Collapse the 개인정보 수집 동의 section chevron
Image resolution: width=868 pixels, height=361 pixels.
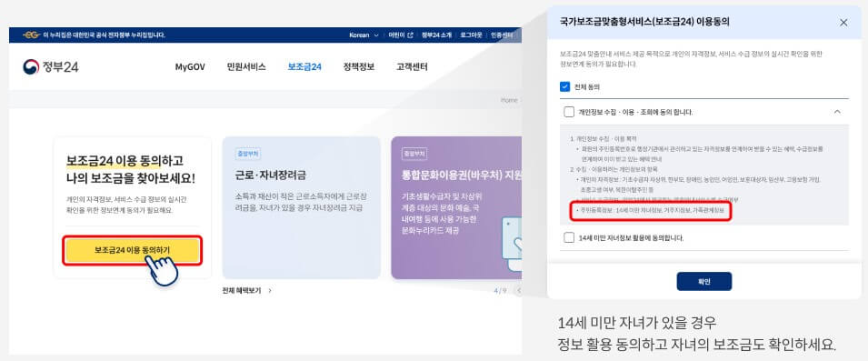[837, 112]
